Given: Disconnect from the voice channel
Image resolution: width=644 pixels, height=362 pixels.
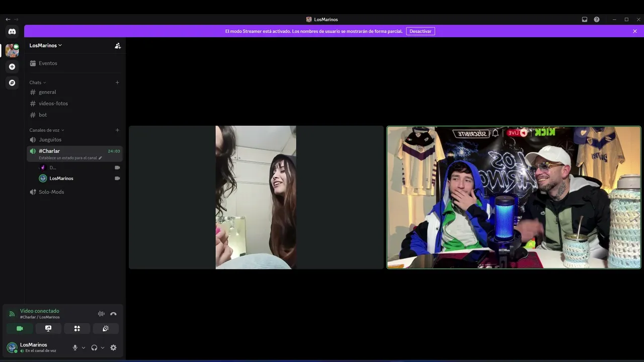Looking at the screenshot, I should tap(113, 314).
